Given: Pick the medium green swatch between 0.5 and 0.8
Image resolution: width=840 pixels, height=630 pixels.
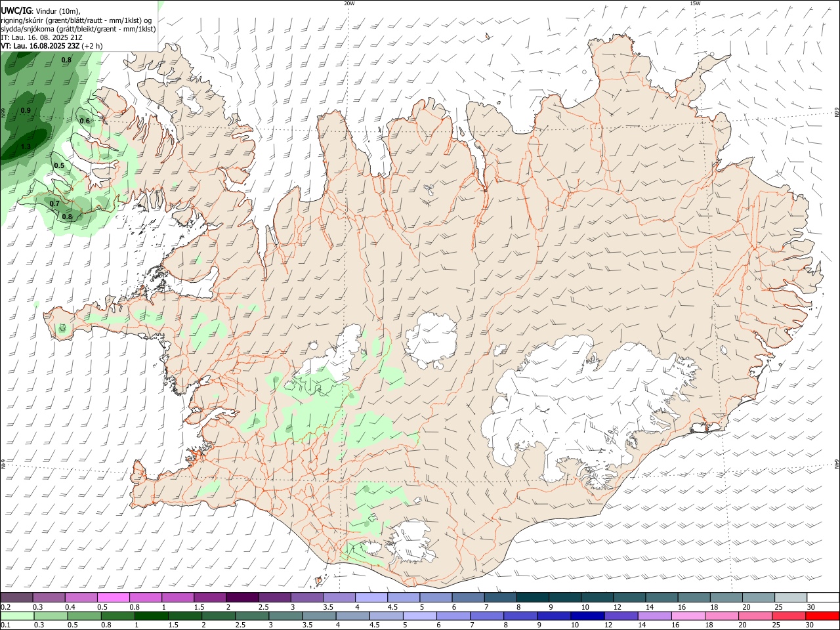Looking at the screenshot, I should point(84,616).
